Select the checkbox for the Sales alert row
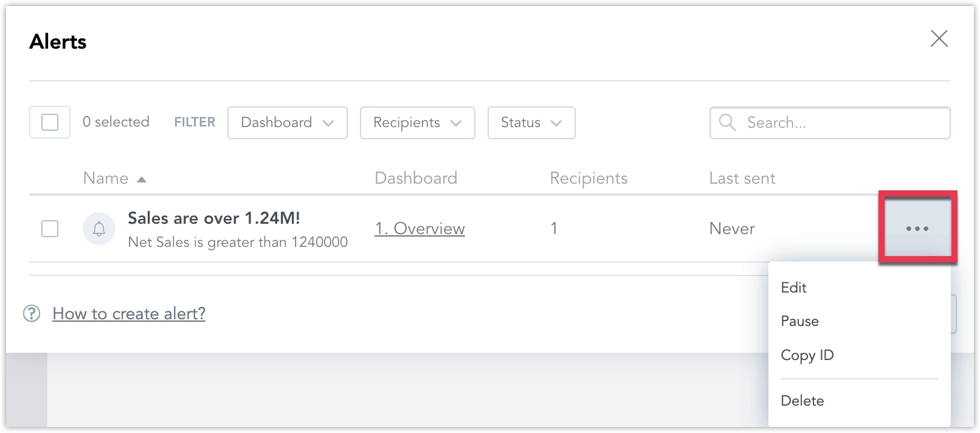 coord(49,229)
